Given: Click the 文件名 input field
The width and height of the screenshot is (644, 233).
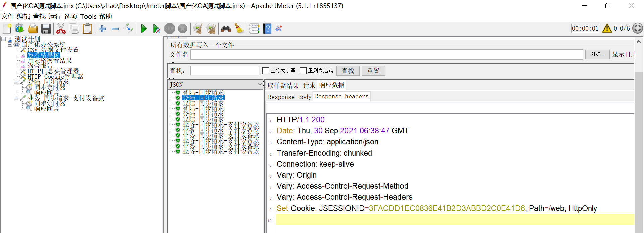Looking at the screenshot, I should [x=387, y=54].
